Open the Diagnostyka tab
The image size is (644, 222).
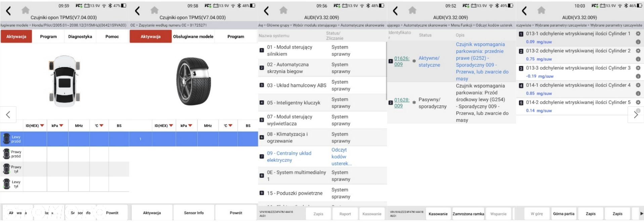[x=80, y=37]
